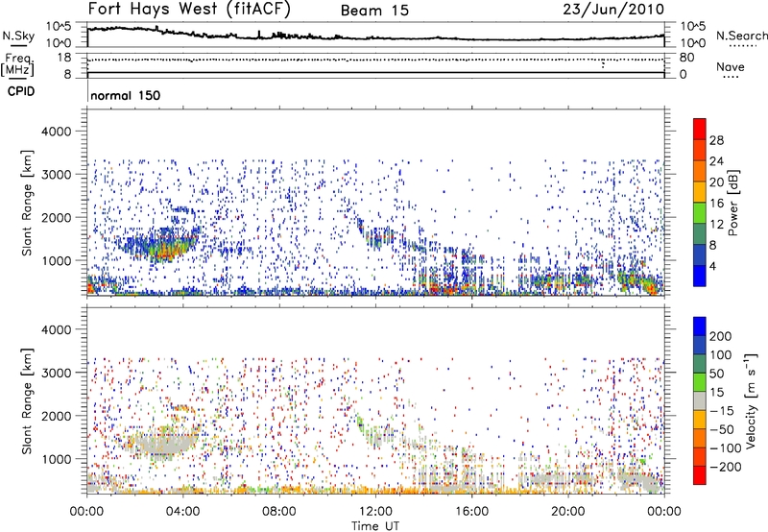Click the "12" label on Power colorbar
Viewport: 768px width, 532px height.
(716, 225)
